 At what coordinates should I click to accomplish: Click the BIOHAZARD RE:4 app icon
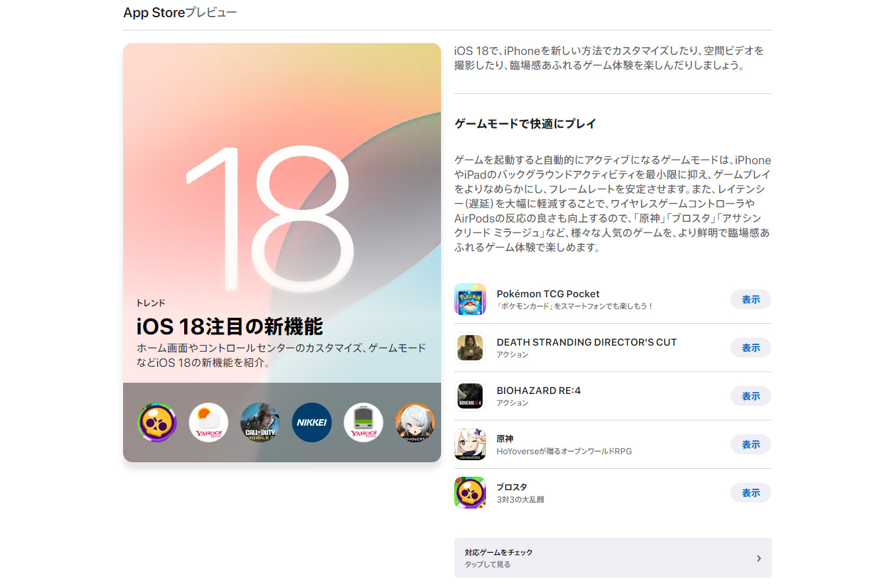tap(470, 396)
